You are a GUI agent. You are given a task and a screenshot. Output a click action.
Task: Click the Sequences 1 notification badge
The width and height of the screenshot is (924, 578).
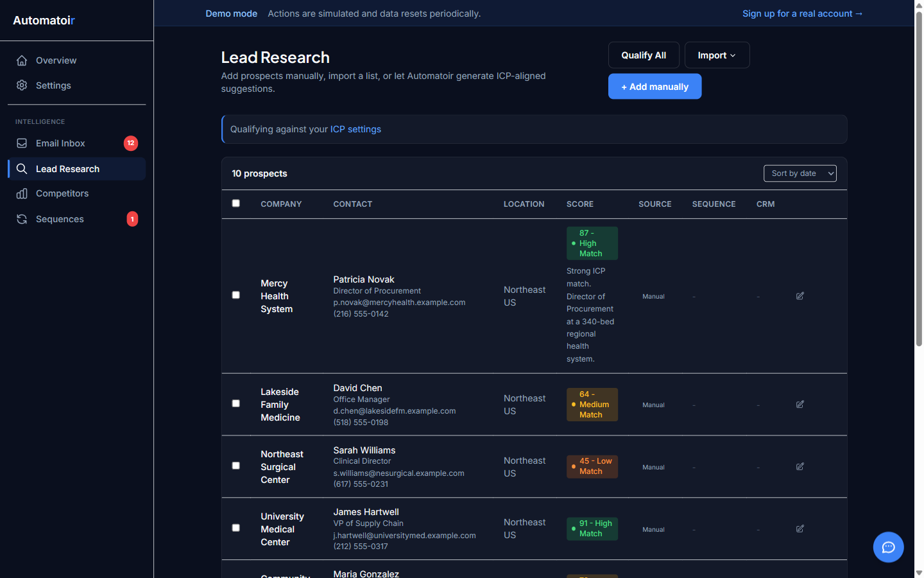coord(132,219)
